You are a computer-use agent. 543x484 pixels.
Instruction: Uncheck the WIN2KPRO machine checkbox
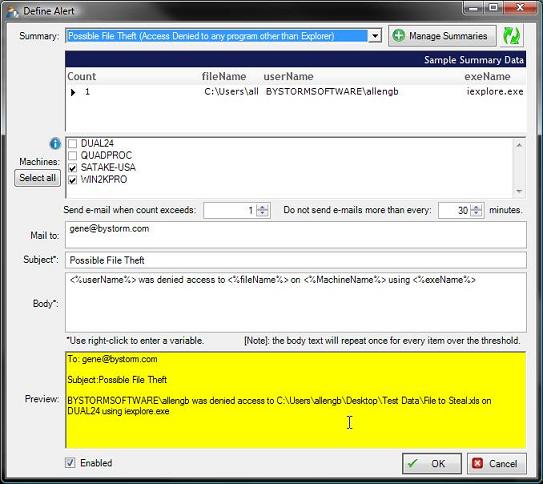[72, 180]
